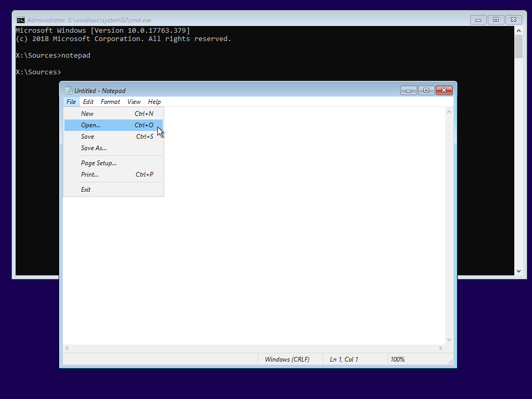Click the 'Ln 1, Col 1' status indicator

[x=343, y=359]
